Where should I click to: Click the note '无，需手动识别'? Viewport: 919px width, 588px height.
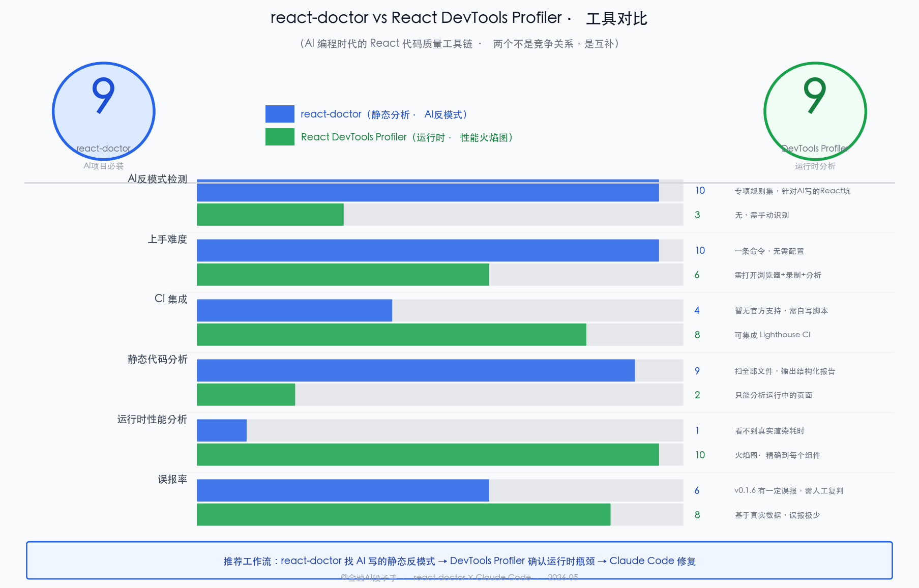tap(762, 215)
